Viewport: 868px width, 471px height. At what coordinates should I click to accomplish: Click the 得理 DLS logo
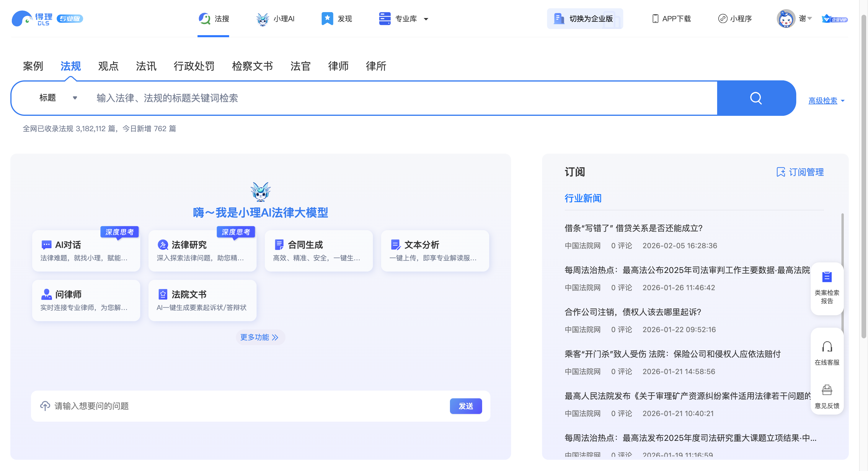(32, 19)
